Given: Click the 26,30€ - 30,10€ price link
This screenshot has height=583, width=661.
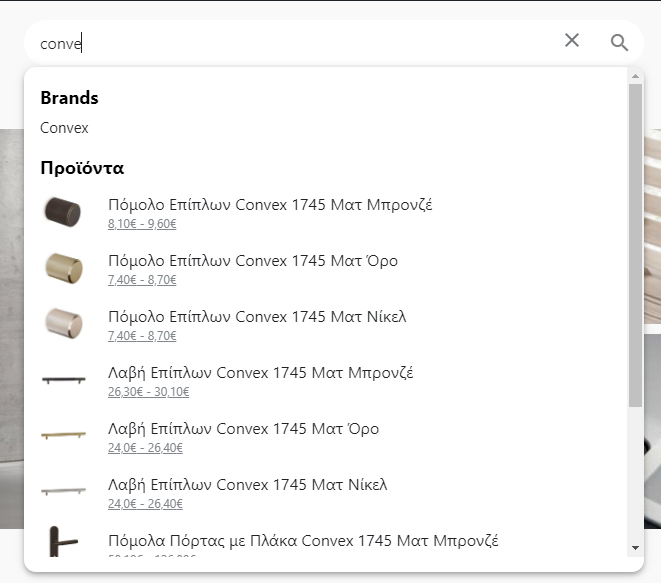Looking at the screenshot, I should tap(148, 392).
